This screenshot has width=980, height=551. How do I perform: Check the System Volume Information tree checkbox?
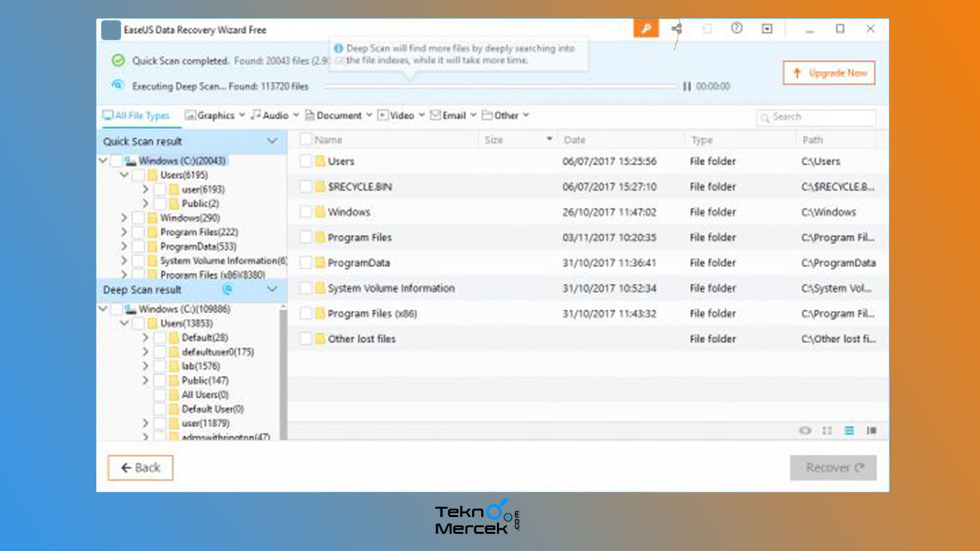pos(138,261)
